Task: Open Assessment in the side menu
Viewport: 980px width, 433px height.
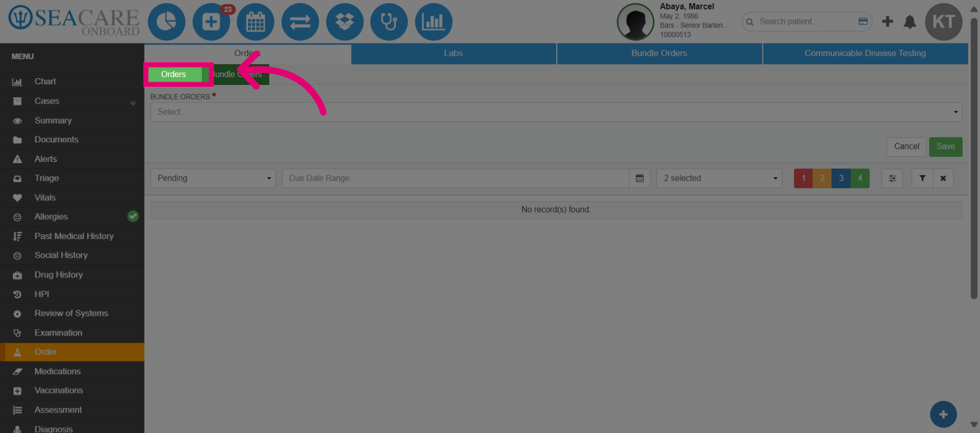Action: 72,410
